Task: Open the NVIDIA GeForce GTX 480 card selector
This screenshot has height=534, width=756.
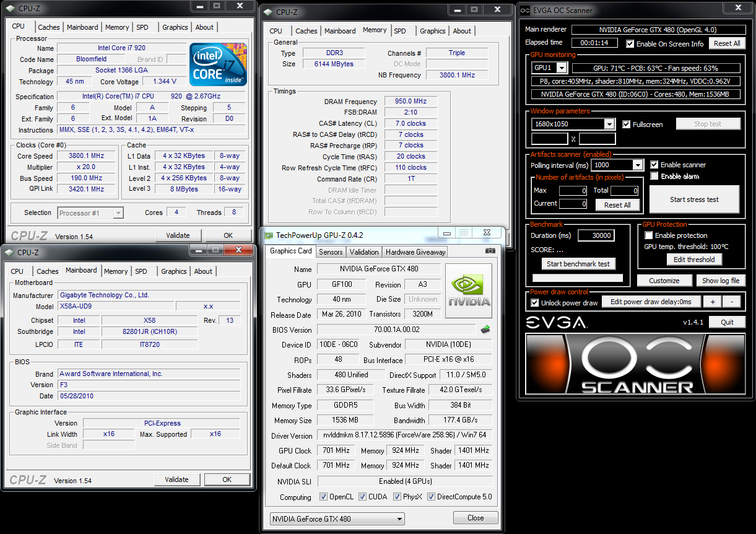Action: click(337, 519)
